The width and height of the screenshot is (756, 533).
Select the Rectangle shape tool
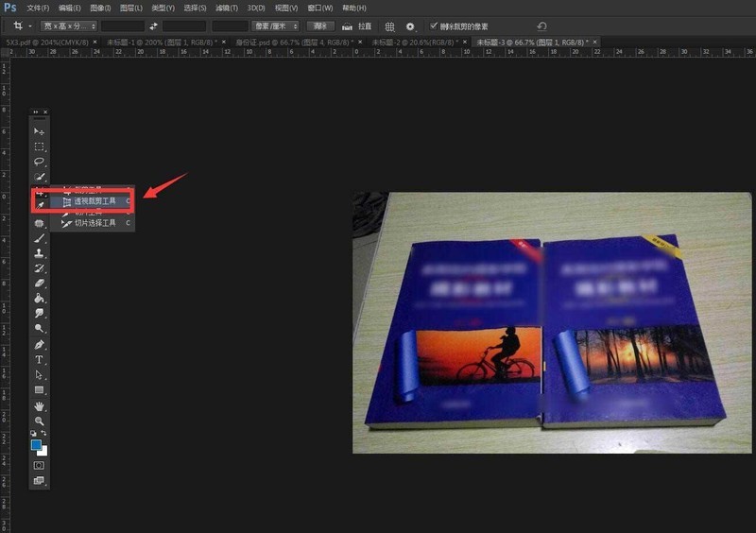click(39, 389)
